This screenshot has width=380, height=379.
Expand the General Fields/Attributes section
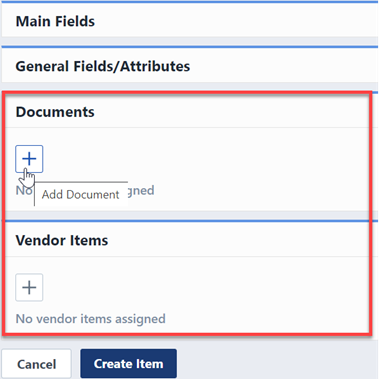(x=190, y=66)
